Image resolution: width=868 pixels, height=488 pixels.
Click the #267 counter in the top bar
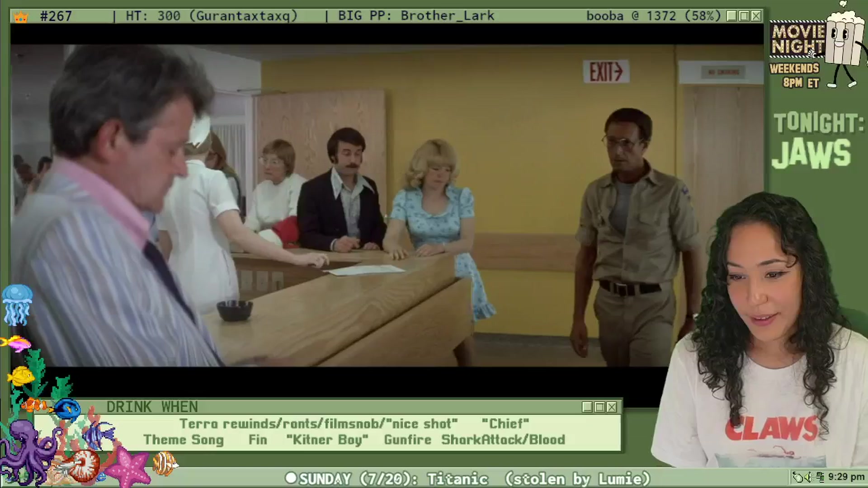click(56, 16)
